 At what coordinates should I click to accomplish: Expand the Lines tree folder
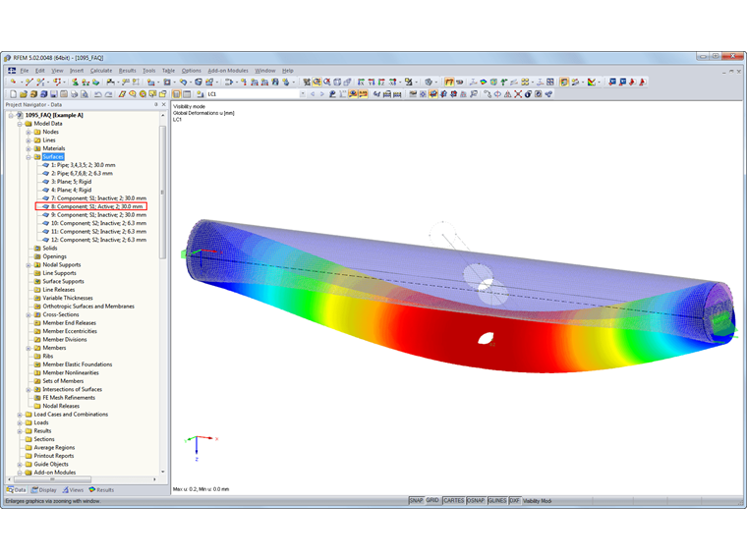pyautogui.click(x=29, y=140)
